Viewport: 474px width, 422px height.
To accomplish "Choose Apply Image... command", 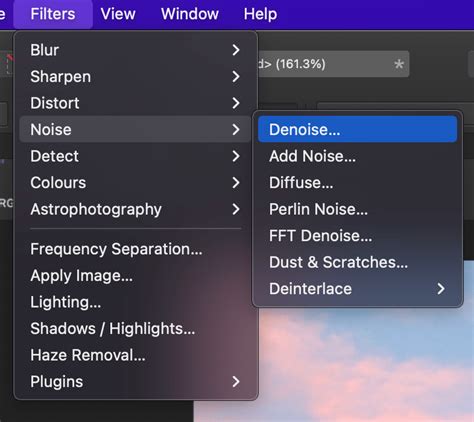I will [135, 276].
